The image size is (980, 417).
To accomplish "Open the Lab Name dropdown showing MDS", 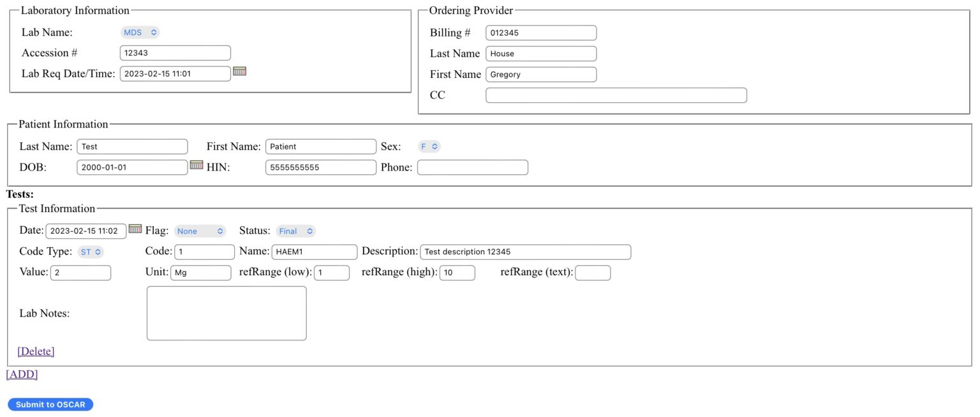I will click(140, 32).
